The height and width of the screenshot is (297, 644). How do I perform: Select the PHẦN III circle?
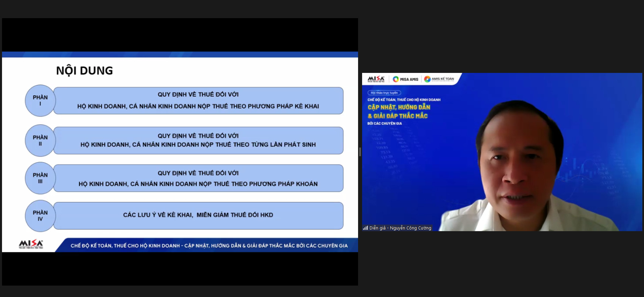pos(40,178)
